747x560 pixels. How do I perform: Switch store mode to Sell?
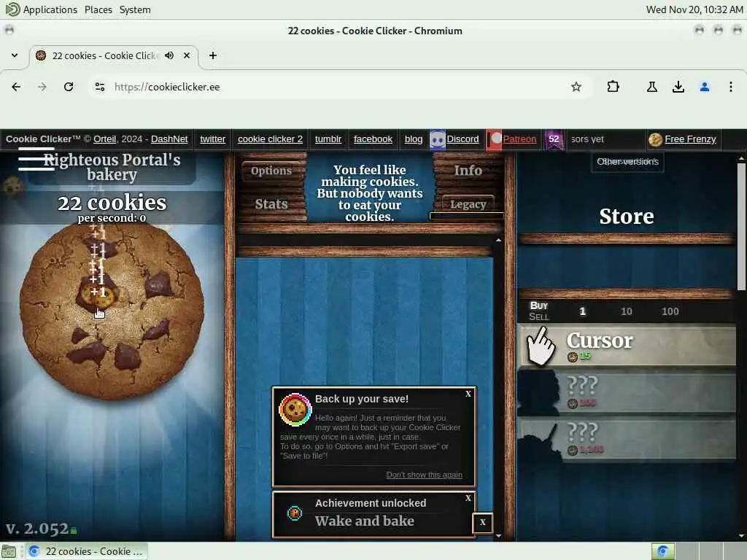click(x=539, y=317)
